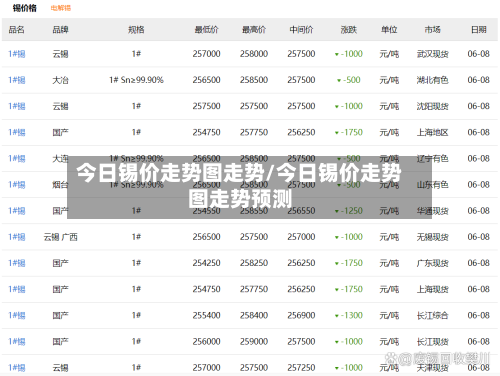The image size is (500, 376).
Task: Click the 规格 column header
Action: pyautogui.click(x=136, y=30)
